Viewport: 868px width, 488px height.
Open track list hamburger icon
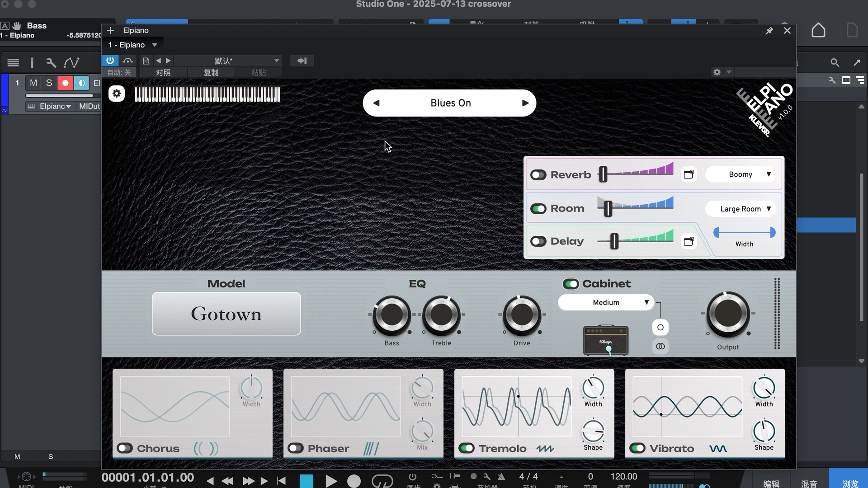point(13,62)
